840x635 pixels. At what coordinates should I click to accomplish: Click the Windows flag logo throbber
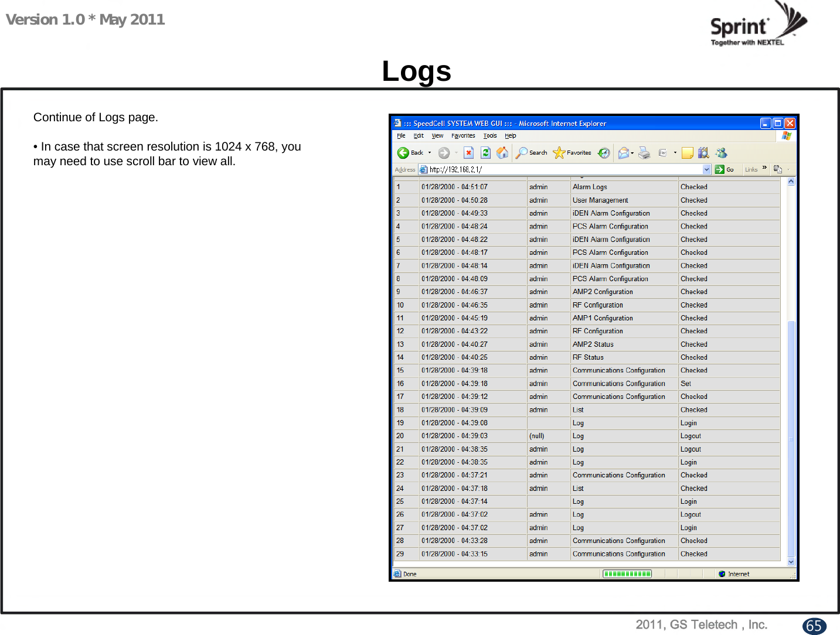point(787,136)
